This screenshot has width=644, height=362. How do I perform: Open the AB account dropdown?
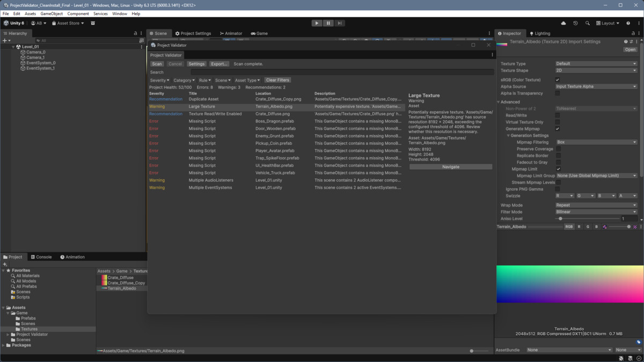pyautogui.click(x=39, y=23)
